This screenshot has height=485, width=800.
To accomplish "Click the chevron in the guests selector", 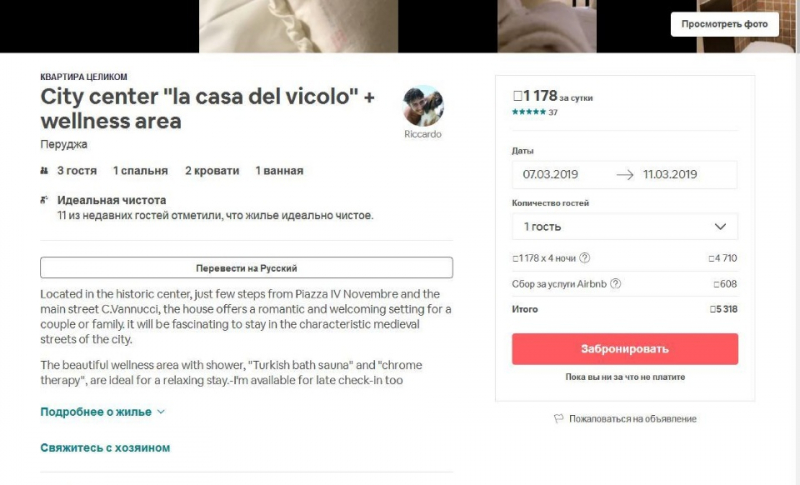I will click(x=720, y=226).
